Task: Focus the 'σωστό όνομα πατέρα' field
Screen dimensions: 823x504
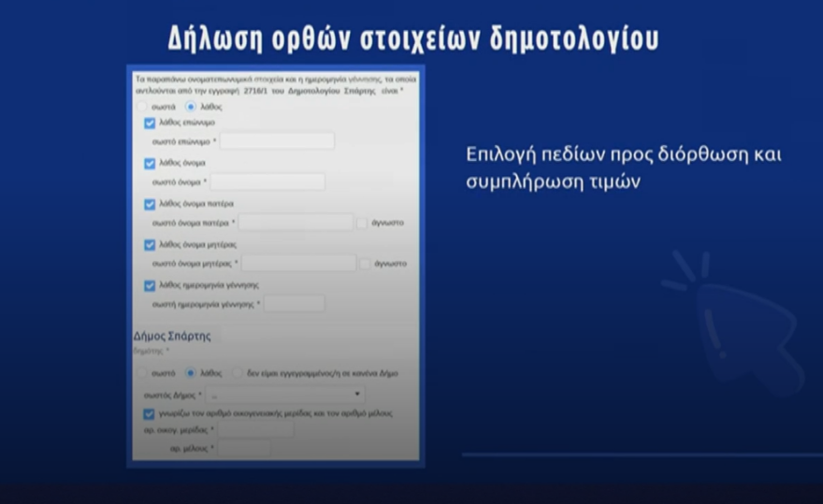Action: (x=296, y=223)
